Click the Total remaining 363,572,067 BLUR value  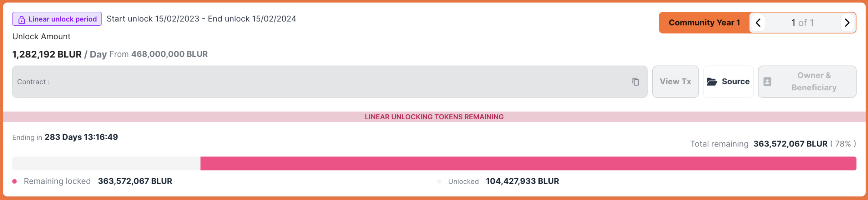pos(790,144)
